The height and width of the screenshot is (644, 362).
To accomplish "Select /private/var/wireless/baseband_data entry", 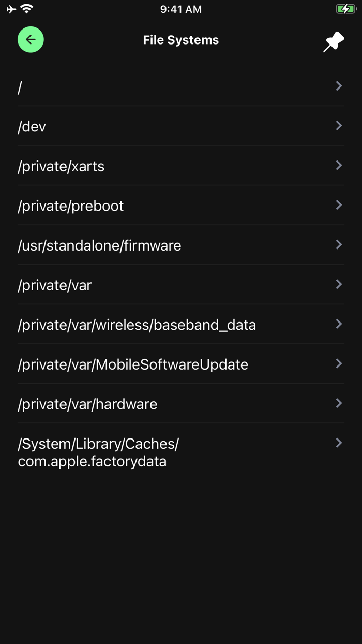I will click(x=137, y=325).
